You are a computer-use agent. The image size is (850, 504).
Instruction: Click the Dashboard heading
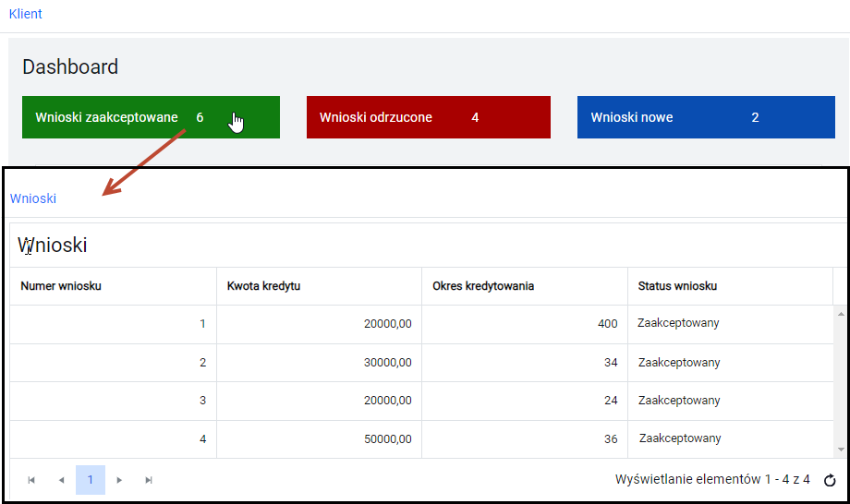(x=70, y=66)
